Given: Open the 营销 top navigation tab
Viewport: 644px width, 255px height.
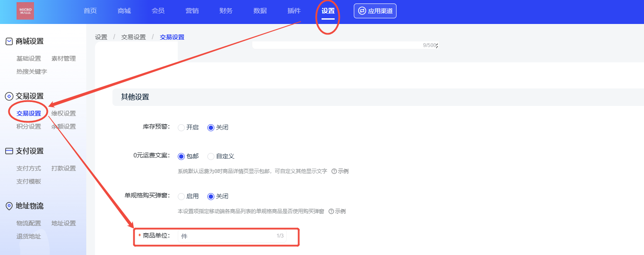Looking at the screenshot, I should 192,11.
